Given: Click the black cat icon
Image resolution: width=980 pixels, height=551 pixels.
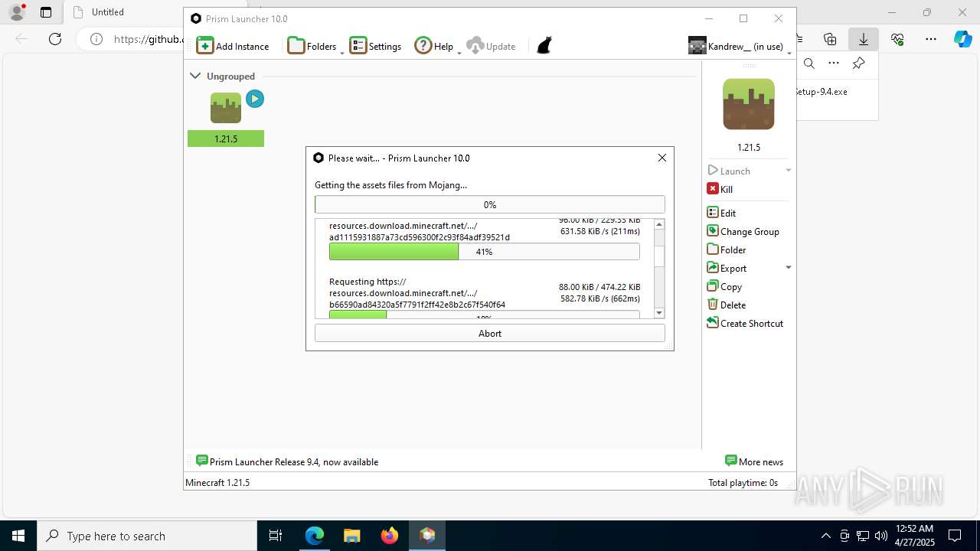Looking at the screenshot, I should pyautogui.click(x=544, y=46).
